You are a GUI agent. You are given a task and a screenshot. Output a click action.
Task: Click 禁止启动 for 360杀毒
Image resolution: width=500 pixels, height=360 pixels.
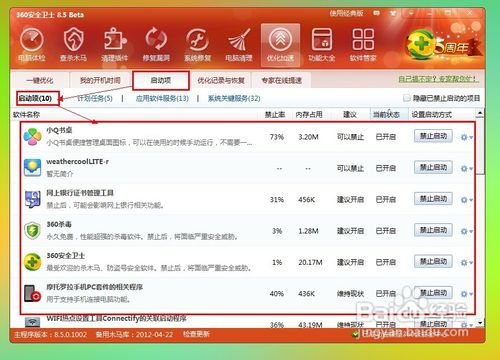click(433, 230)
